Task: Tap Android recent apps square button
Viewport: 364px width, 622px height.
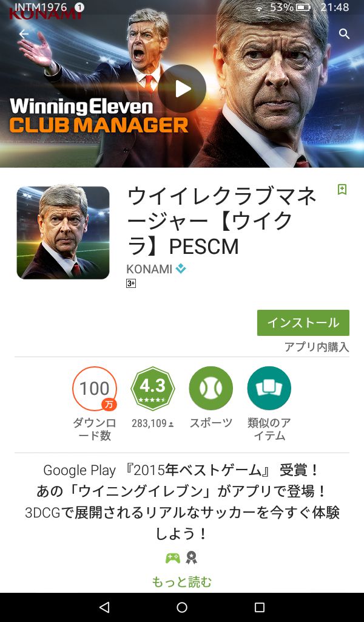Action: coord(260,607)
